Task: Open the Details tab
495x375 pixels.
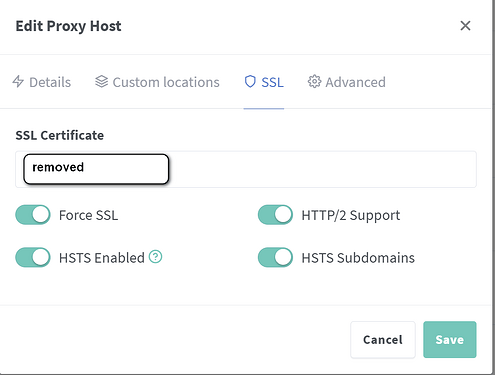Action: (x=42, y=82)
